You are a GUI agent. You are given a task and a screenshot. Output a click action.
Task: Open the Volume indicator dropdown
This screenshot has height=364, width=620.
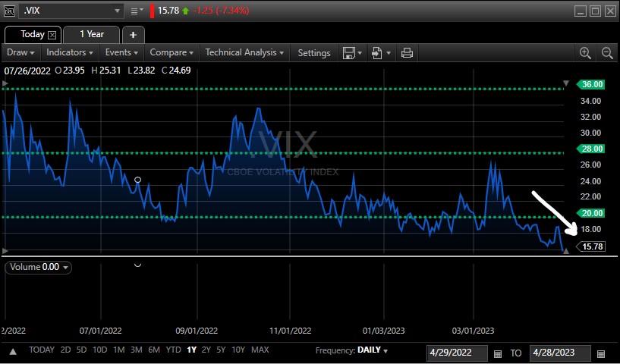[x=38, y=267]
